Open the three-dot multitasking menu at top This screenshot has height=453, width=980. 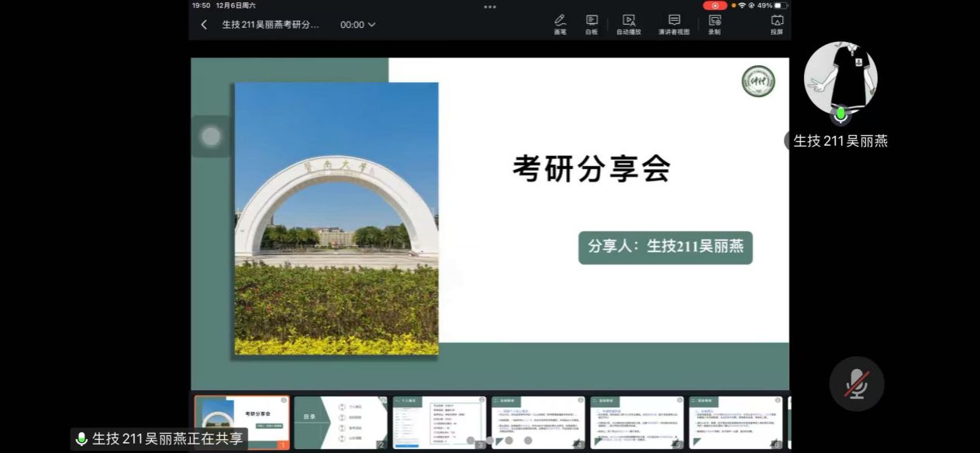click(490, 6)
